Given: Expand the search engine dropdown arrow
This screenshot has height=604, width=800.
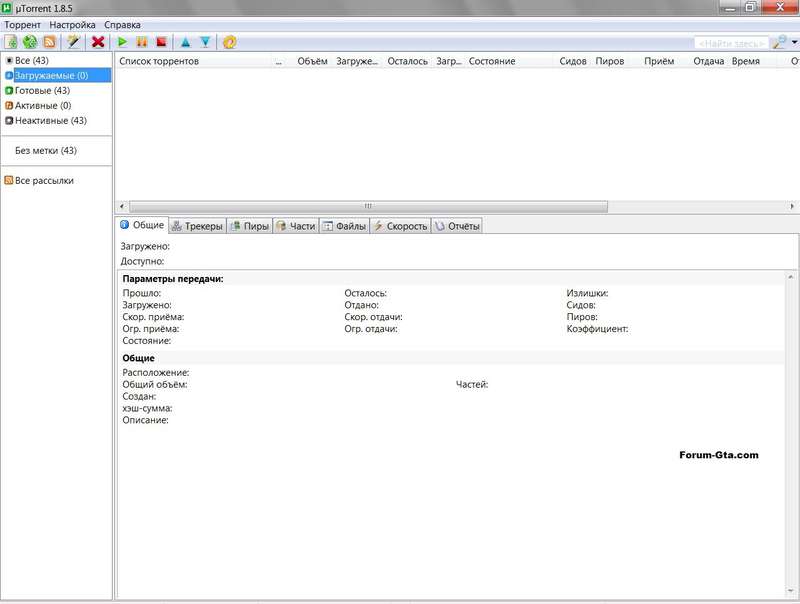Looking at the screenshot, I should pyautogui.click(x=793, y=43).
